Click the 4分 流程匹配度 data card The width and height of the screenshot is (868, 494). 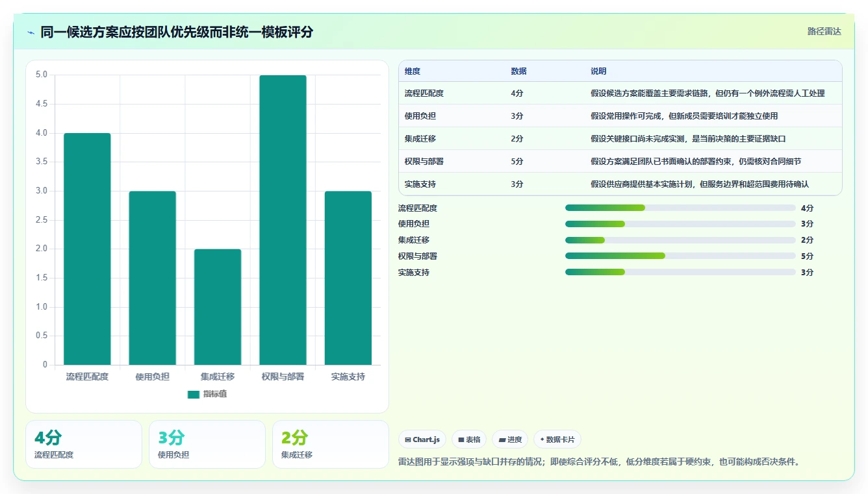pos(84,444)
